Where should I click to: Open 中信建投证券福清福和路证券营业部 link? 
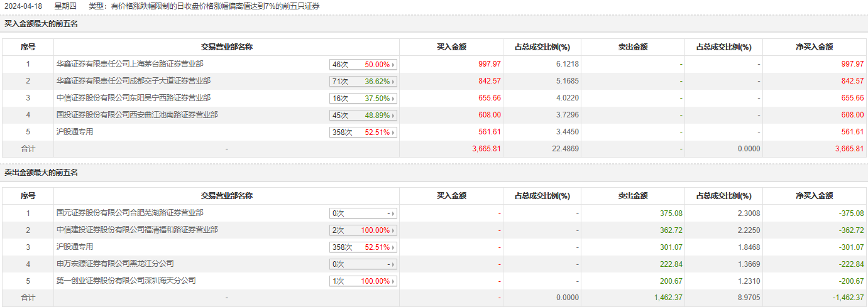137,230
